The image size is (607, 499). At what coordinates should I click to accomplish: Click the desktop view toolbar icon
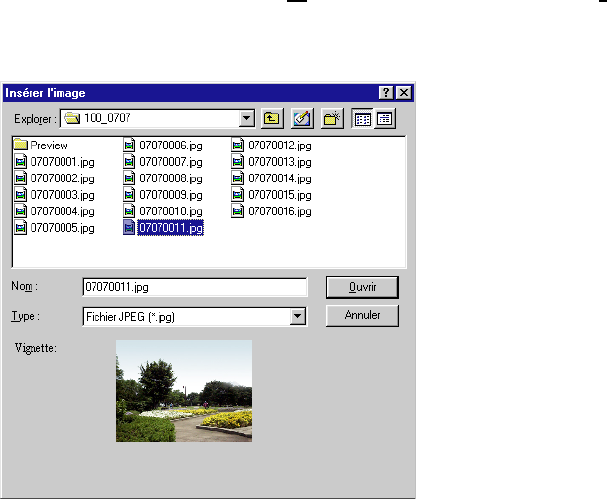click(302, 118)
